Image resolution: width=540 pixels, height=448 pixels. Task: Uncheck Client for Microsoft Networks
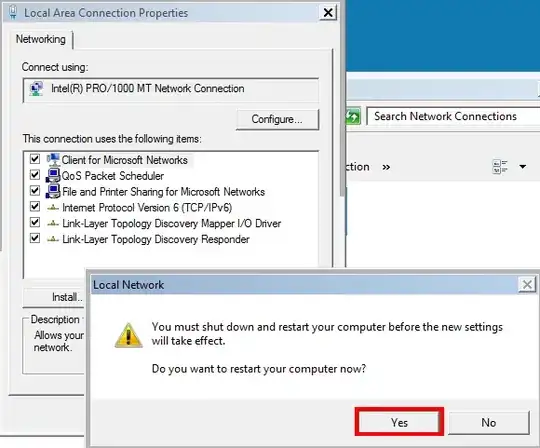(x=35, y=159)
